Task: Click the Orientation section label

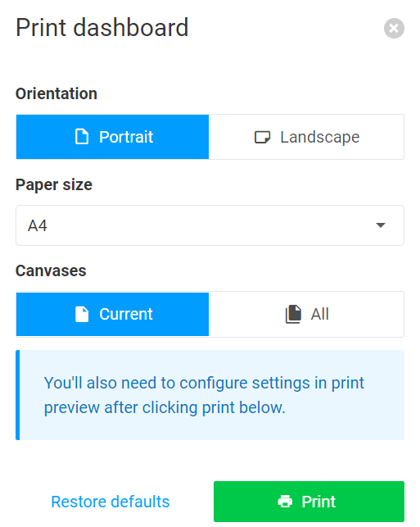Action: (56, 93)
